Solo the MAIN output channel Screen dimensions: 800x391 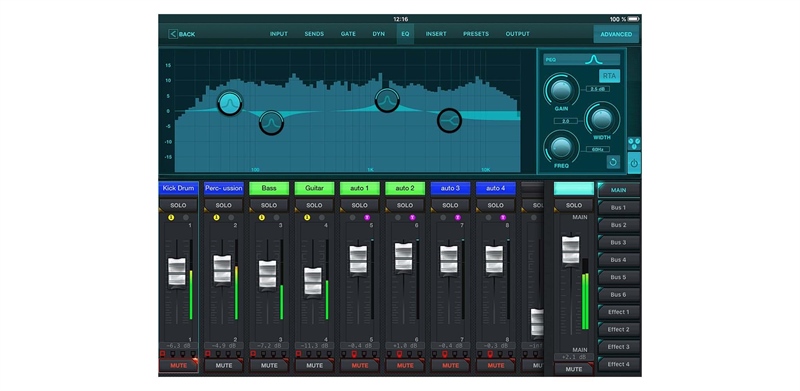point(574,205)
